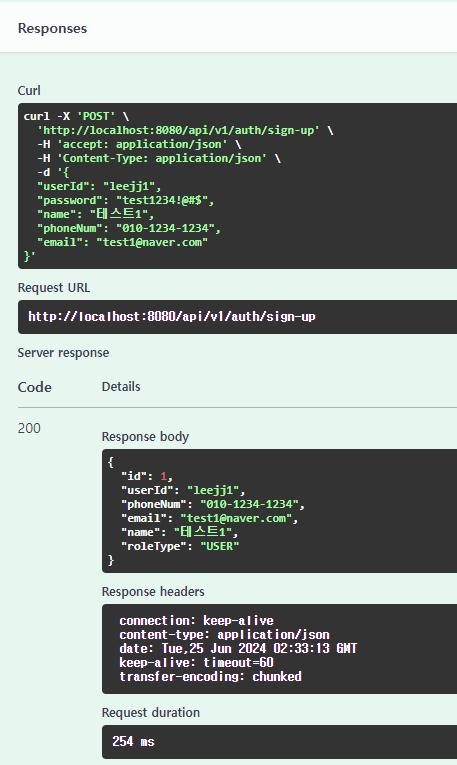Click the userId line in response body
The width and height of the screenshot is (457, 765).
[183, 490]
